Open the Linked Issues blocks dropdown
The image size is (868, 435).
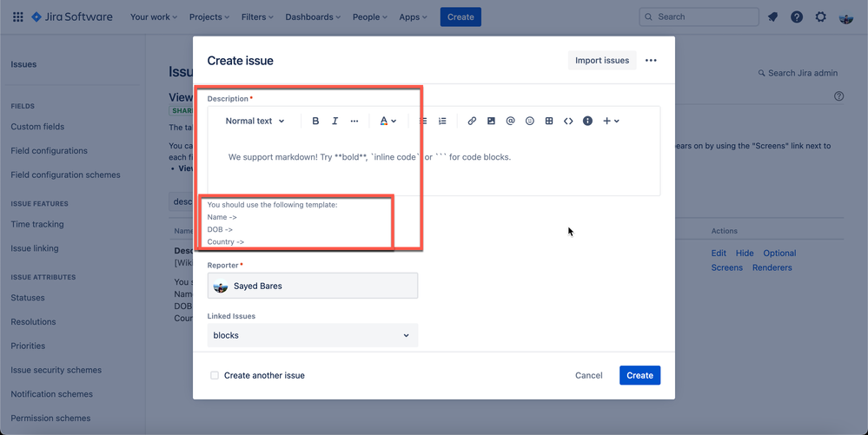click(x=313, y=335)
